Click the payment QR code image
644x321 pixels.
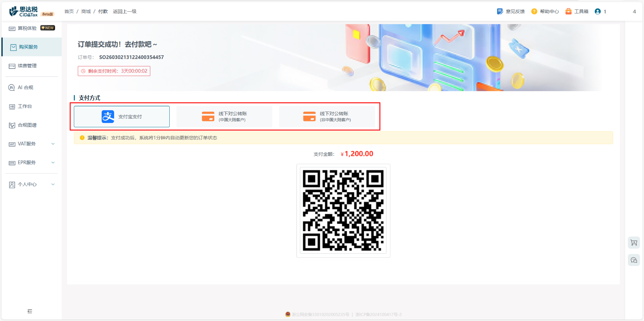coord(343,210)
